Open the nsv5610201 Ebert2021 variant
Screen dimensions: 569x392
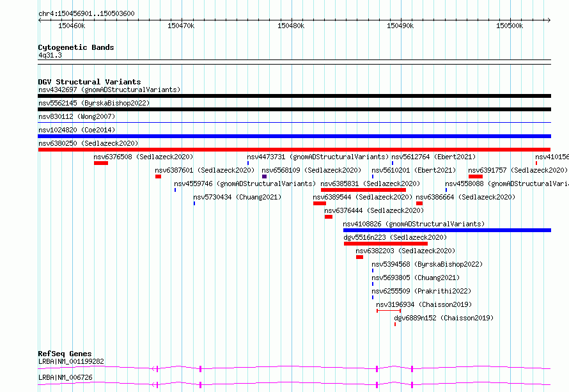coord(414,170)
